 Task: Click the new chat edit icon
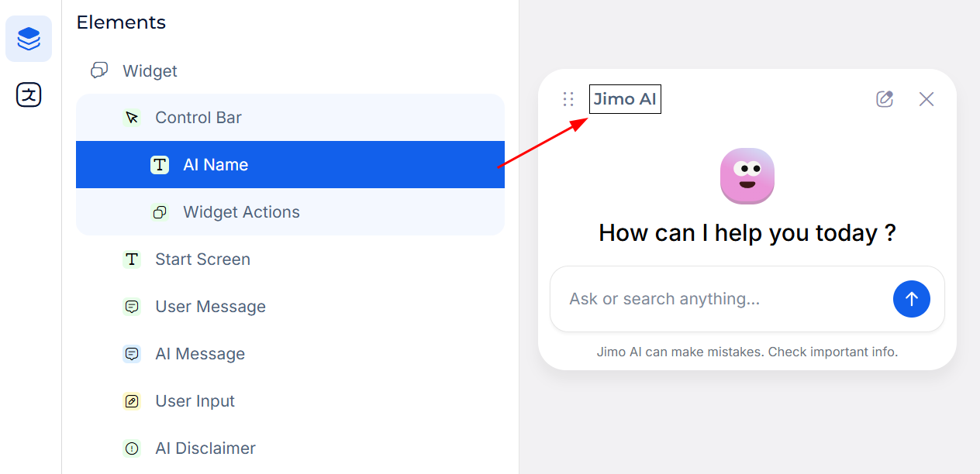pos(885,99)
